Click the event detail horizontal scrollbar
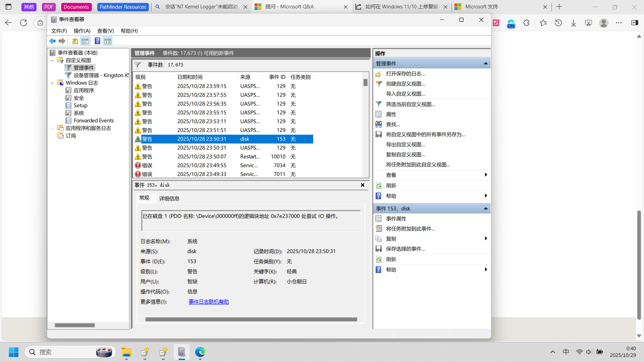The height and width of the screenshot is (362, 644). pyautogui.click(x=251, y=319)
